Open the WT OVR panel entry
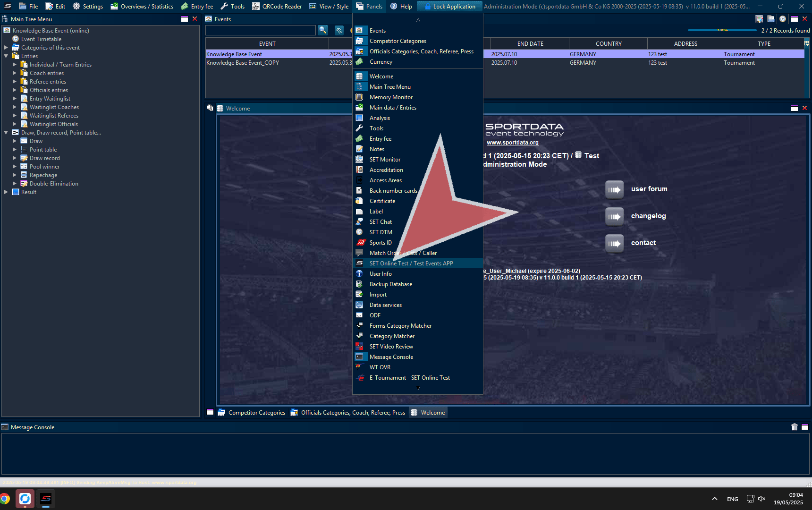The image size is (812, 510). (x=380, y=367)
